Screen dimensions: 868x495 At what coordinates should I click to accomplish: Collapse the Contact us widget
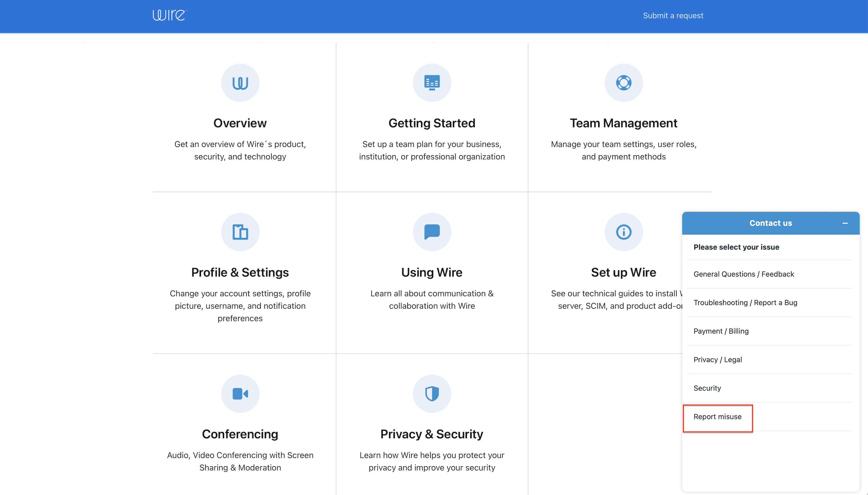(845, 223)
